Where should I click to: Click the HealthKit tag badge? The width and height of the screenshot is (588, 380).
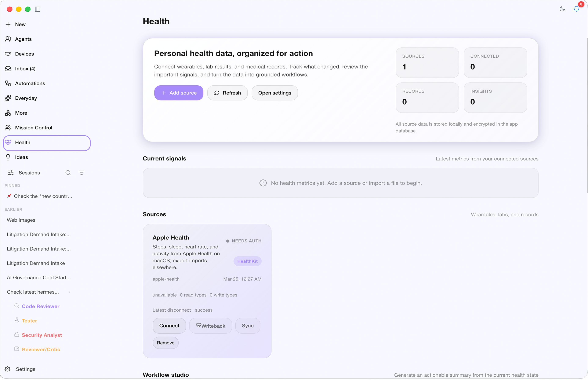[x=247, y=261]
